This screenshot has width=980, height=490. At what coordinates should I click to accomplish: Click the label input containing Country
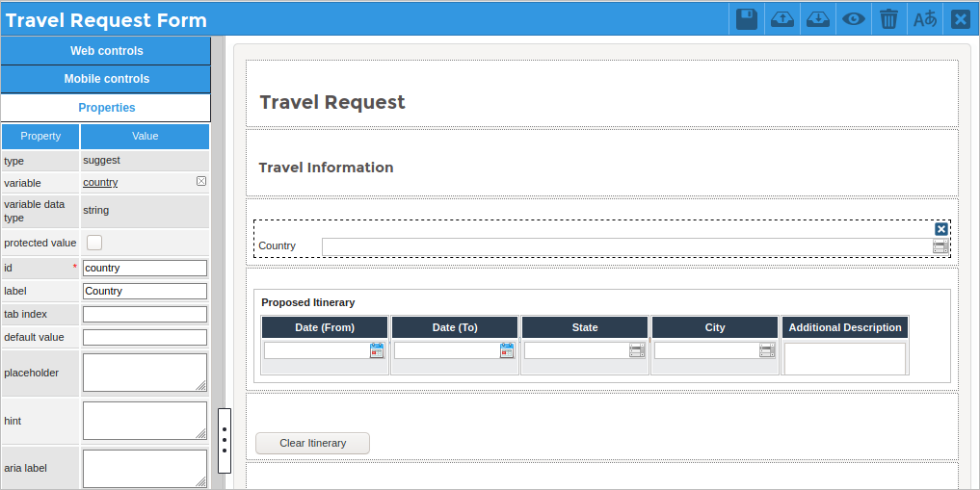point(145,291)
